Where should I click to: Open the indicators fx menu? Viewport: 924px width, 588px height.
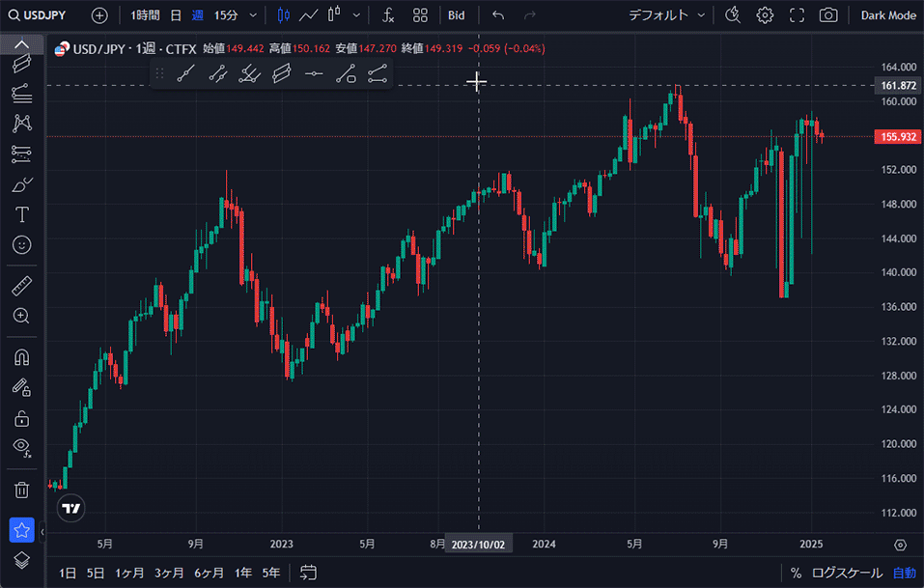(x=388, y=15)
